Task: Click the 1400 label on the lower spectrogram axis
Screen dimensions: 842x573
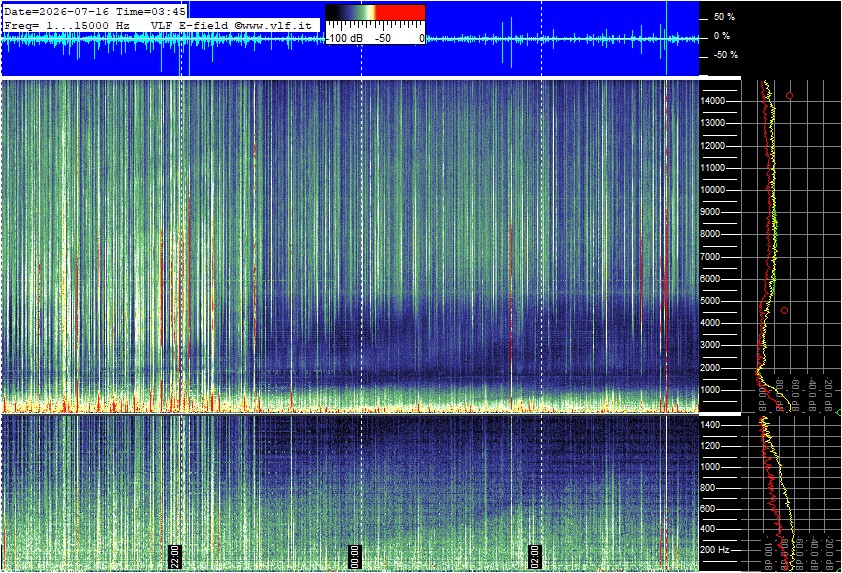Action: [710, 425]
